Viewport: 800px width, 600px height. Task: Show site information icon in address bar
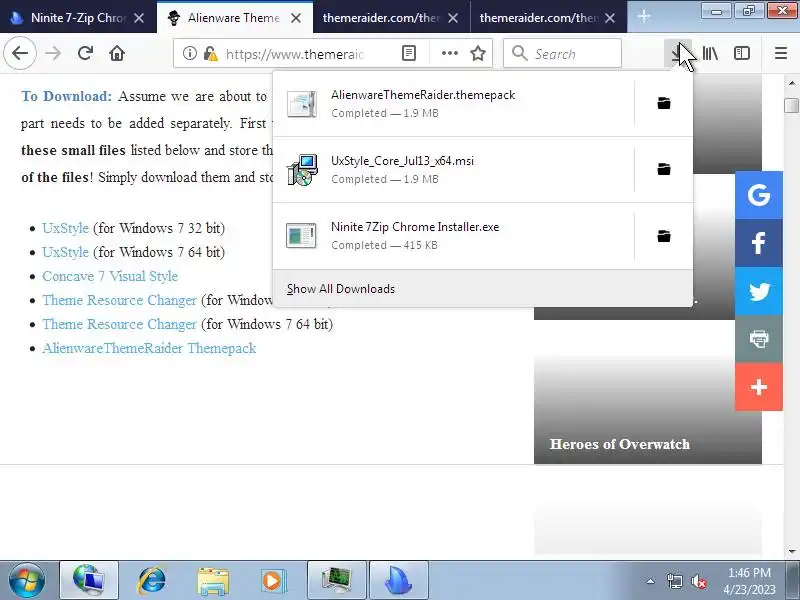pyautogui.click(x=190, y=53)
